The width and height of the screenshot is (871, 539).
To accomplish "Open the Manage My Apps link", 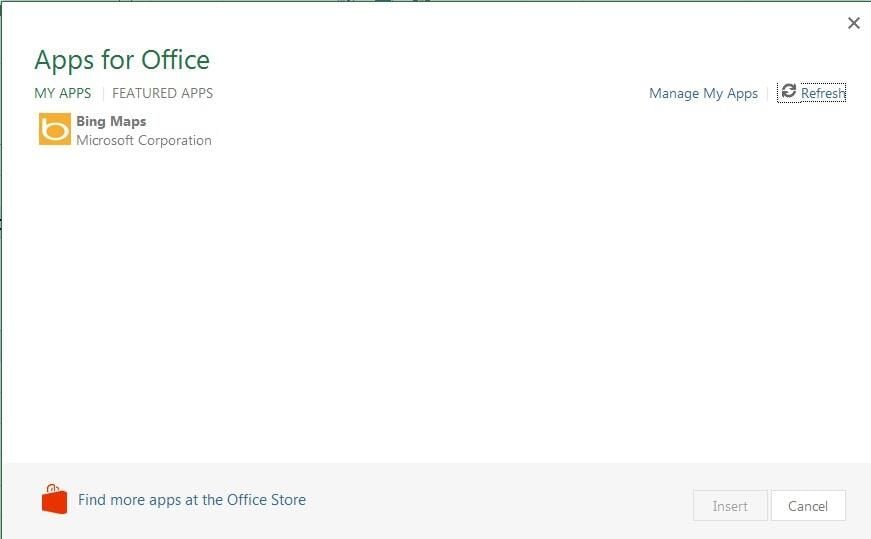I will click(703, 93).
